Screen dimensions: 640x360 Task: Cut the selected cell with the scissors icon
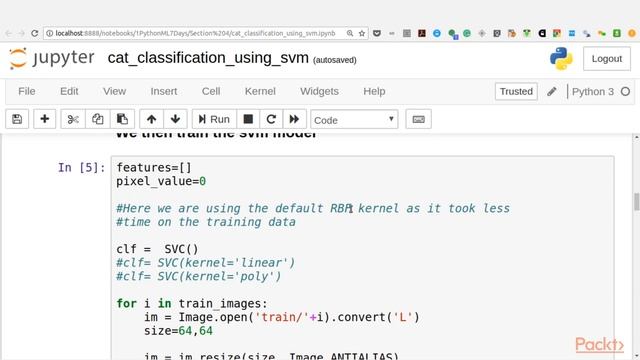tap(73, 119)
